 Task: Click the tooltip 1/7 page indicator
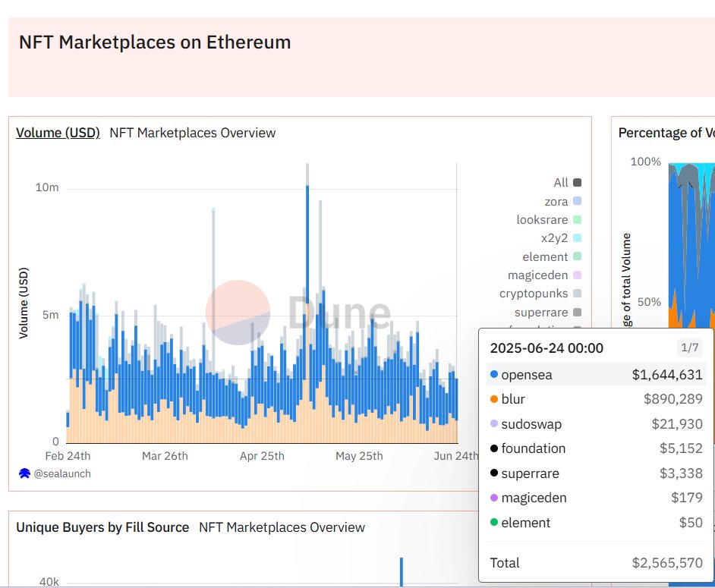point(689,347)
